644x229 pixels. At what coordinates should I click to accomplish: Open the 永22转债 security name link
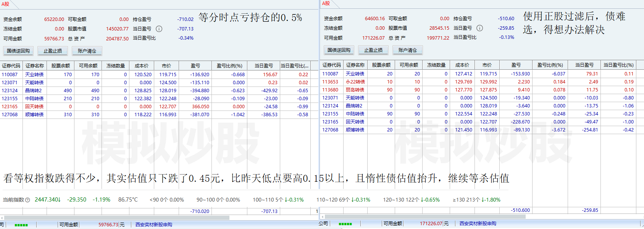[x=355, y=82]
